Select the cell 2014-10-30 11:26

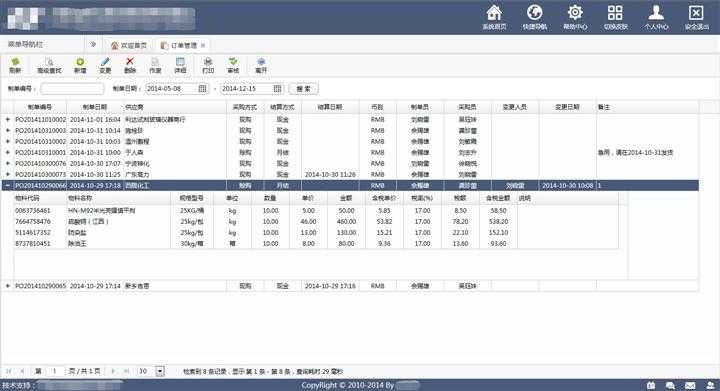330,174
